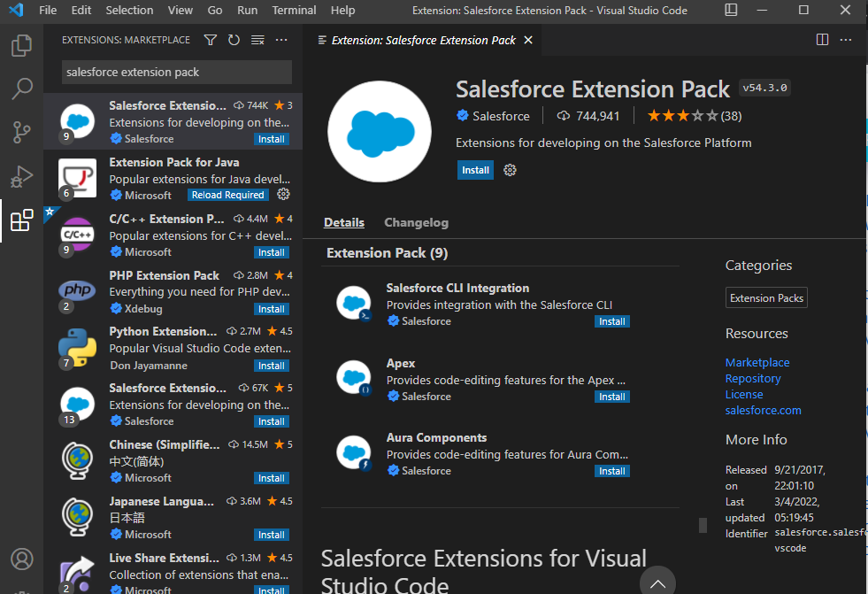The height and width of the screenshot is (594, 868).
Task: Open the Edit menu
Action: (x=81, y=10)
